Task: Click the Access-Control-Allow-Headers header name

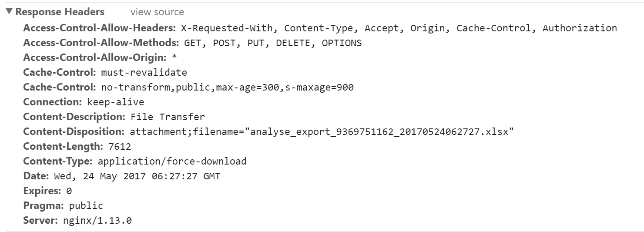Action: pyautogui.click(x=99, y=28)
